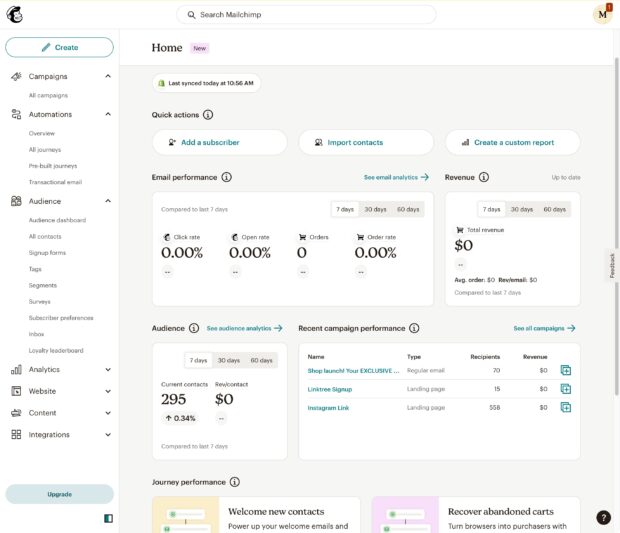This screenshot has height=533, width=620.
Task: Collapse the Audience section chevron
Action: coord(108,201)
